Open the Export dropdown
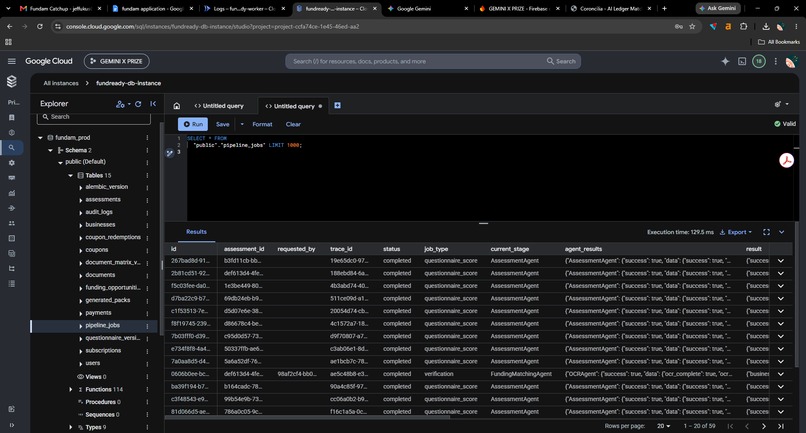Screen dimensions: 806x433 coord(735,232)
